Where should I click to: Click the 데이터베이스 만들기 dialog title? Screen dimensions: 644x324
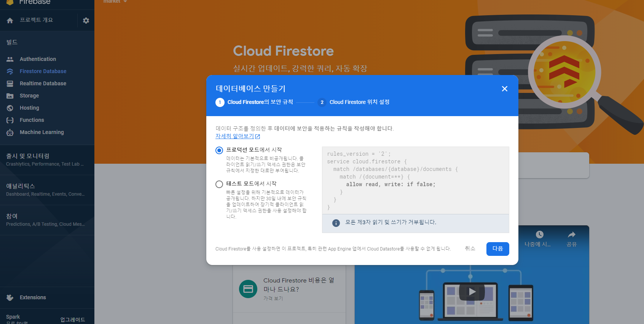[x=250, y=89]
